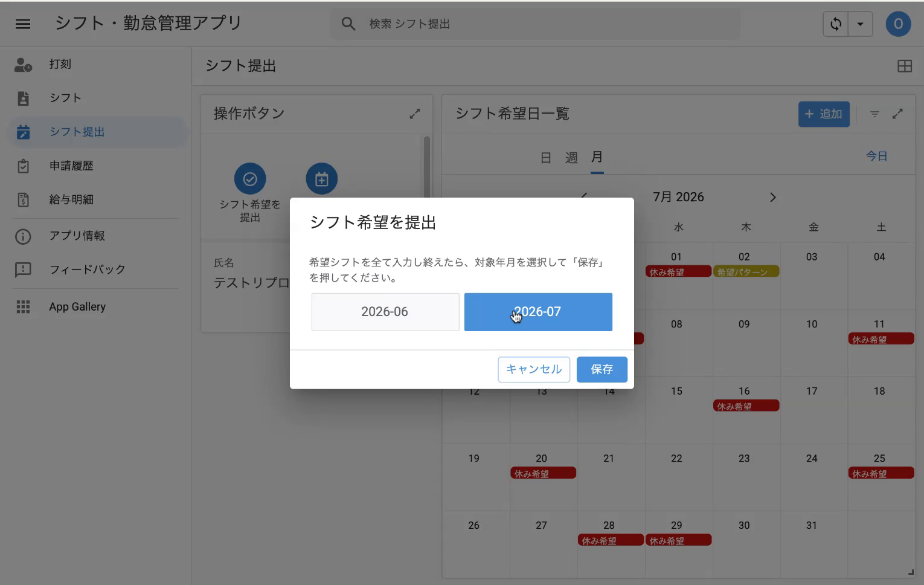
Task: Open 休み希望 event on July 29
Action: (678, 540)
